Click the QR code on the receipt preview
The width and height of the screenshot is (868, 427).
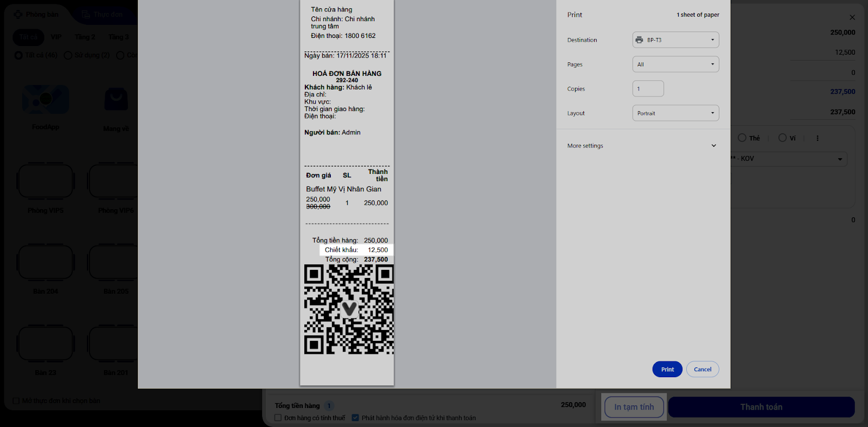(349, 309)
